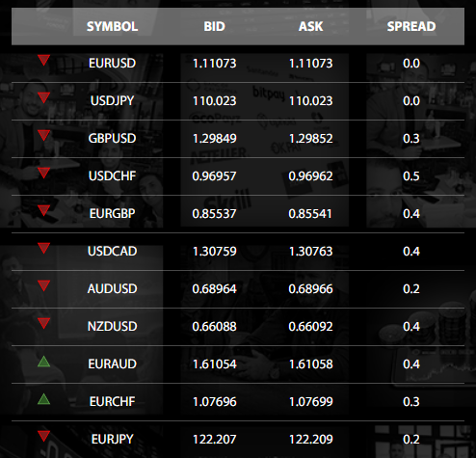Click the red down arrow beside NZDUSD
The height and width of the screenshot is (458, 476).
coord(43,323)
